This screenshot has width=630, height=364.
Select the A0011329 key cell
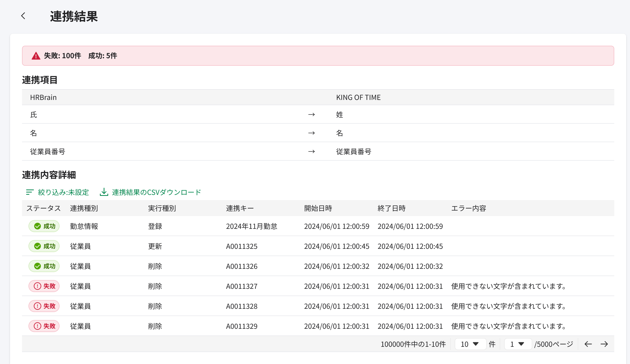tap(242, 326)
